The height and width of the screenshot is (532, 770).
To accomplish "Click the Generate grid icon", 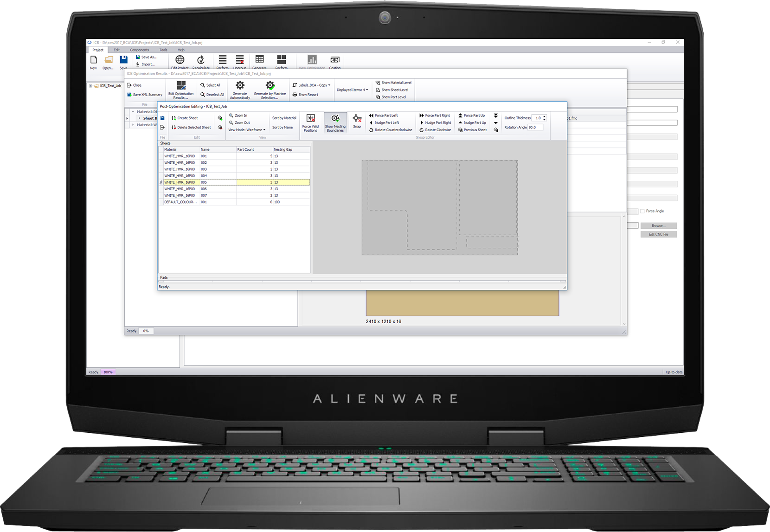I will [x=260, y=60].
